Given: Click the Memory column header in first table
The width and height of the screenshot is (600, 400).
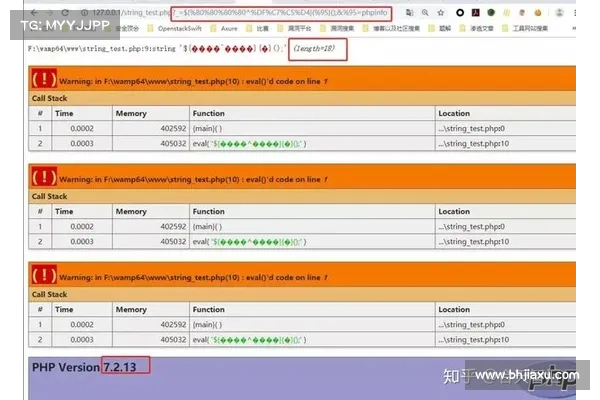Looking at the screenshot, I should [x=131, y=113].
